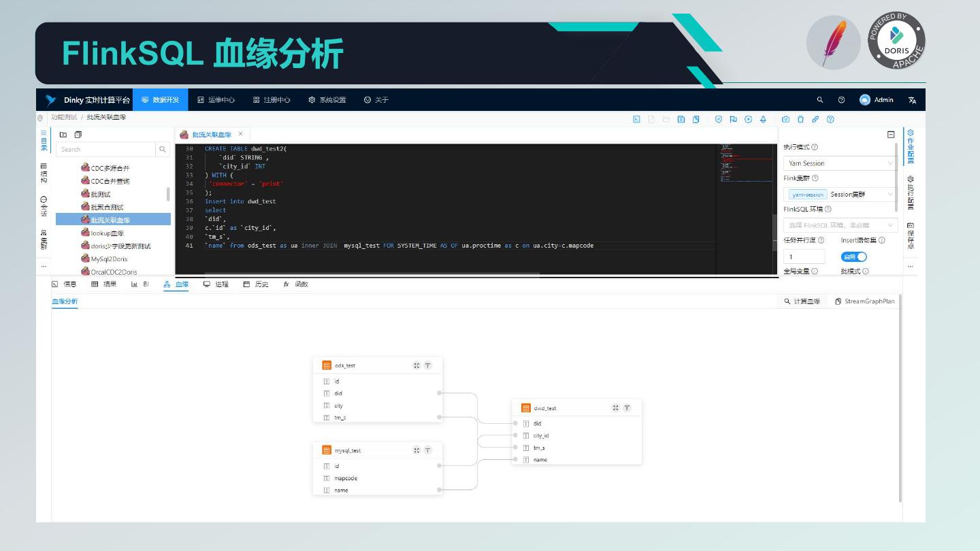Click the location pin icon beside breadcrumb
The height and width of the screenshot is (551, 980).
[x=40, y=118]
